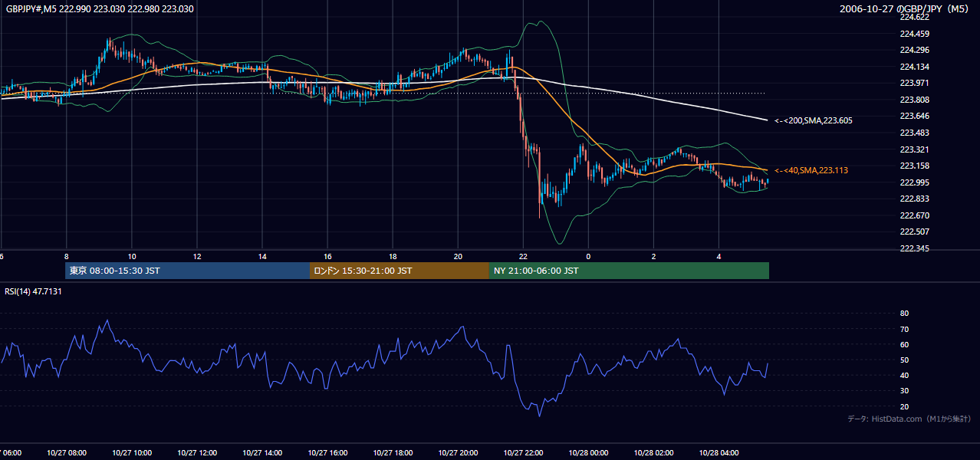The width and height of the screenshot is (980, 460).
Task: Click the NY 21:00-06:00 JST session bar
Action: click(x=629, y=271)
